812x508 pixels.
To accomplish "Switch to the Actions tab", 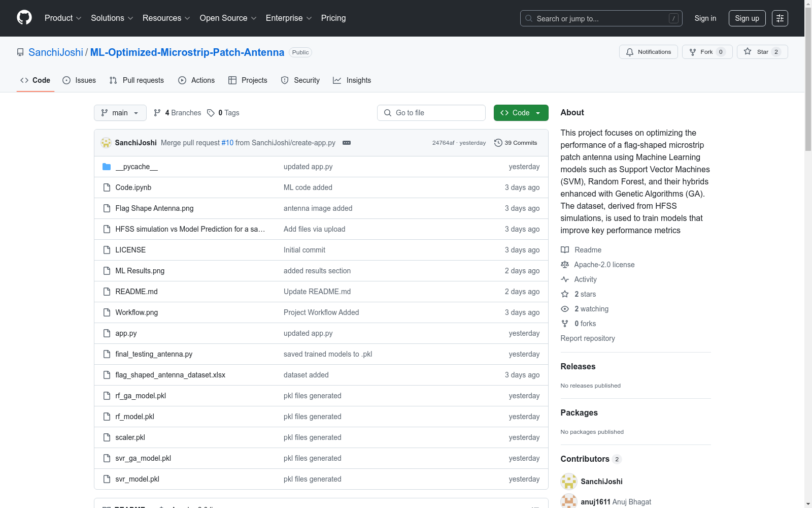I will coord(196,80).
